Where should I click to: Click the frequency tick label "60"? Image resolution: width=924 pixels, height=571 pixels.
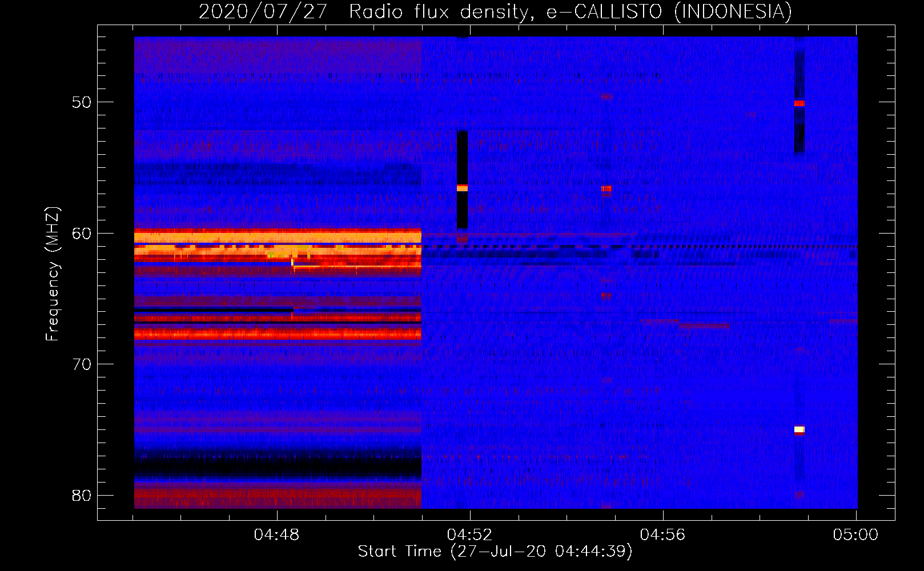[82, 234]
